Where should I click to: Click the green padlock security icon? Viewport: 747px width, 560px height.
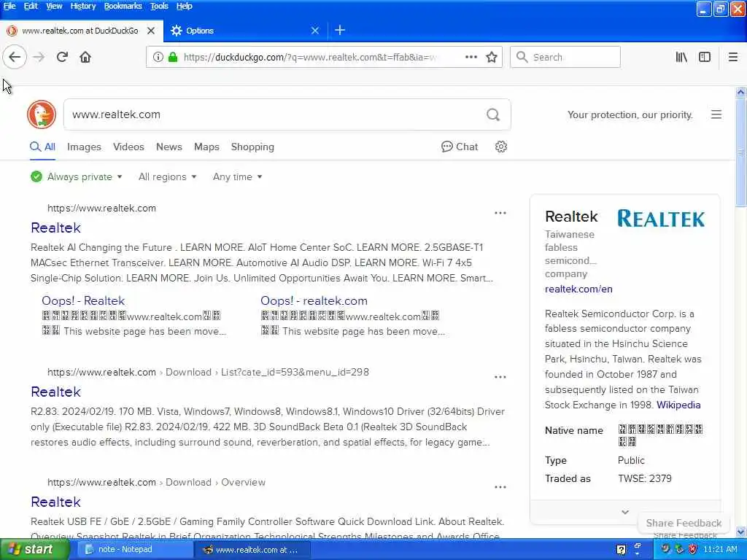tap(173, 57)
